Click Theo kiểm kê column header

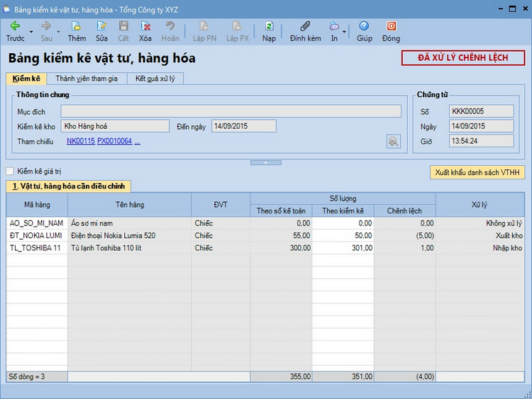coord(343,211)
